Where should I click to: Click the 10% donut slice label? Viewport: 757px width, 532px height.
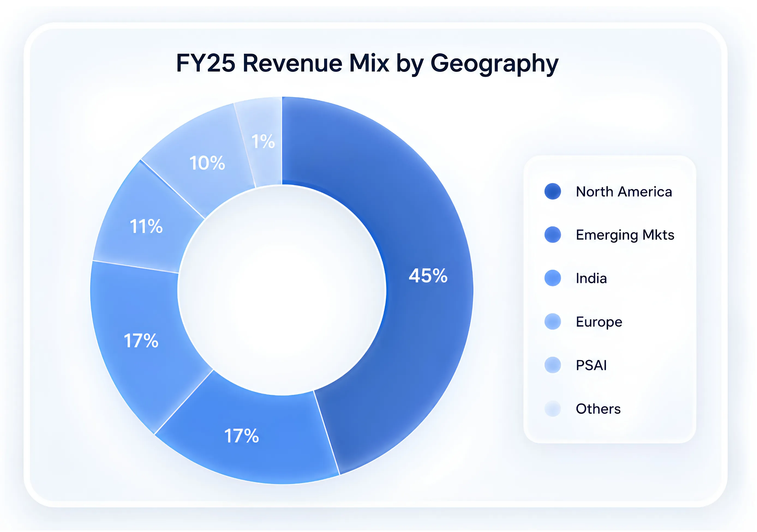(x=207, y=163)
